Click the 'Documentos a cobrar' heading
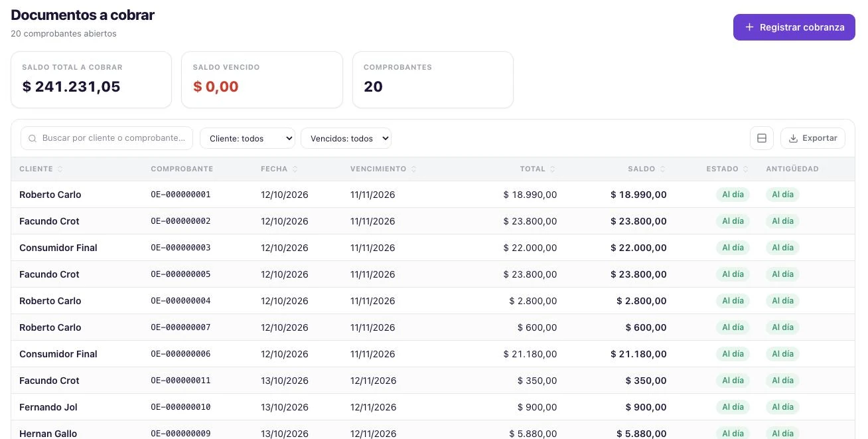Viewport: 868px width, 439px height. click(x=82, y=15)
